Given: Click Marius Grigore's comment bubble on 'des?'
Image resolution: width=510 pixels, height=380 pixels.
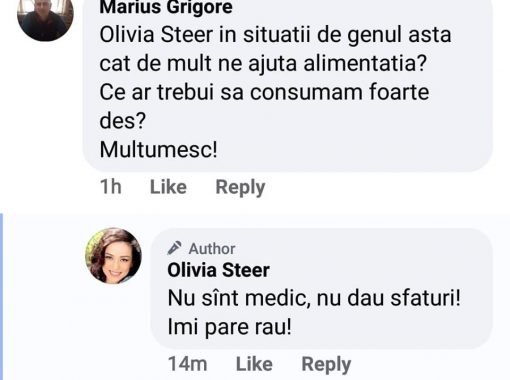Looking at the screenshot, I should coord(123,121).
